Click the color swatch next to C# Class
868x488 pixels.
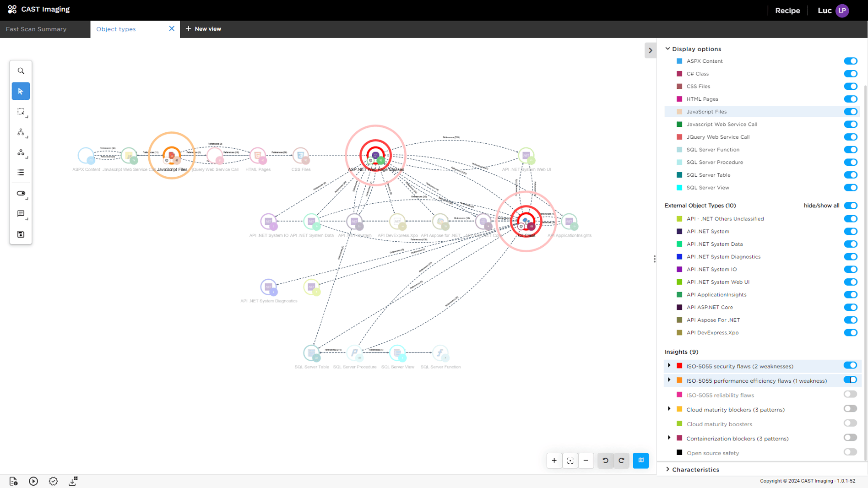(x=679, y=74)
